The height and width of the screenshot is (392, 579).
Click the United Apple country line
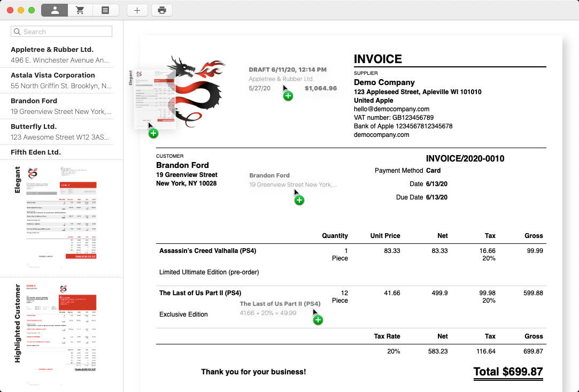pos(373,101)
